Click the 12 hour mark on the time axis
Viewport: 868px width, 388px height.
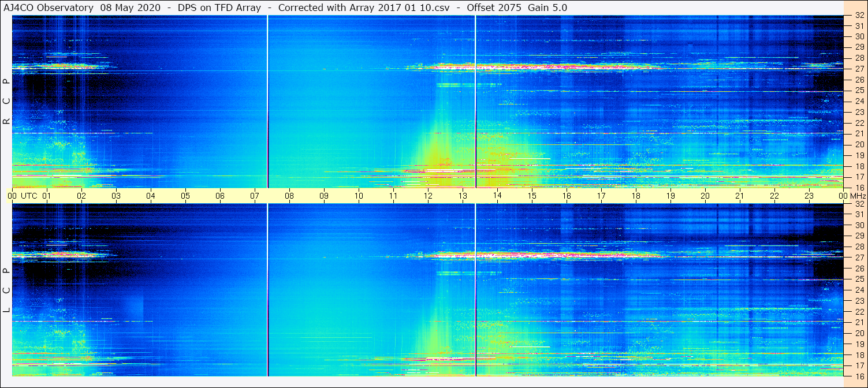[428, 196]
